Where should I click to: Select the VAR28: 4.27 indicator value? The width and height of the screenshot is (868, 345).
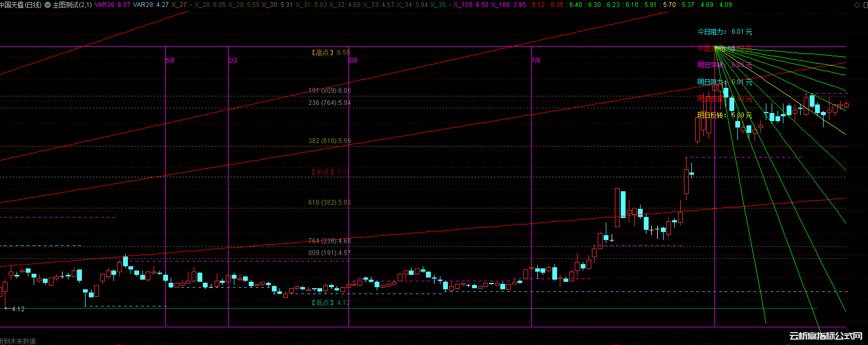click(x=150, y=5)
